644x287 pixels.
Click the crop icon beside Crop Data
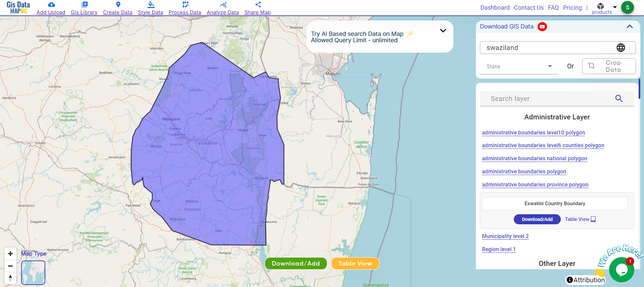pos(591,66)
